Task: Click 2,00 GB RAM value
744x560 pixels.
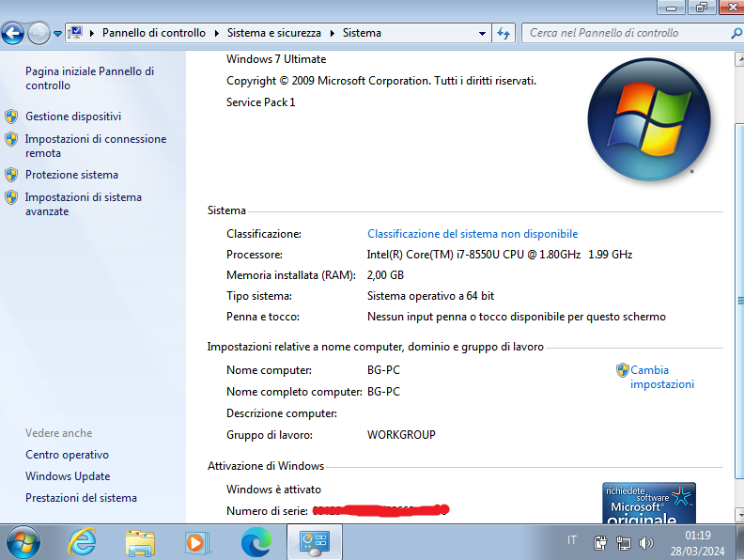Action: [x=385, y=275]
